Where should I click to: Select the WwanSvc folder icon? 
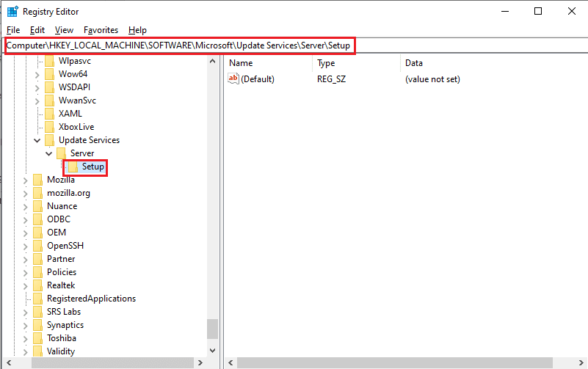(49, 101)
